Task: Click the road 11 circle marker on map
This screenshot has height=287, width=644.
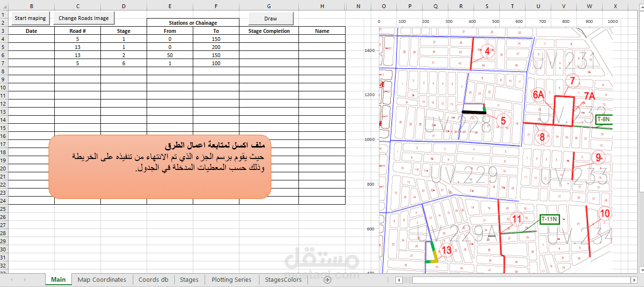Action: (517, 219)
